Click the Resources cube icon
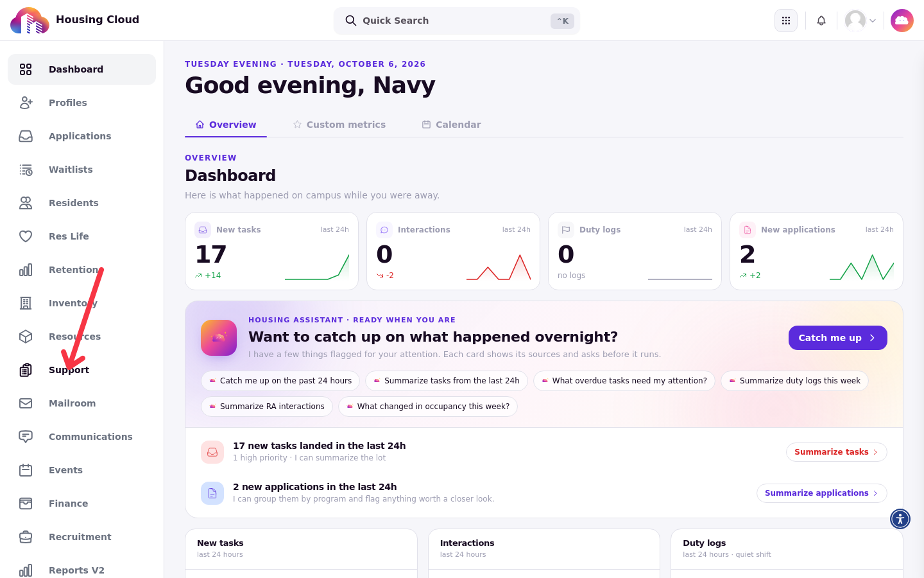The height and width of the screenshot is (578, 924). coord(26,337)
